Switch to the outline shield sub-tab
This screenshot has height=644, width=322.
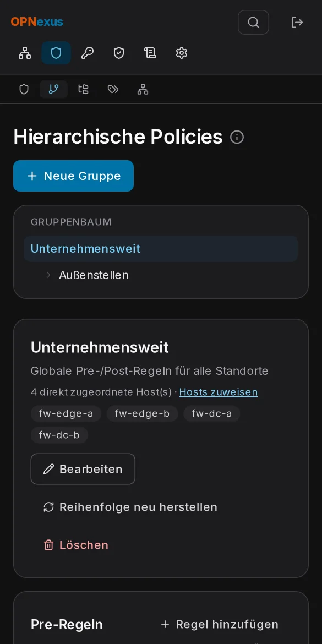[24, 89]
